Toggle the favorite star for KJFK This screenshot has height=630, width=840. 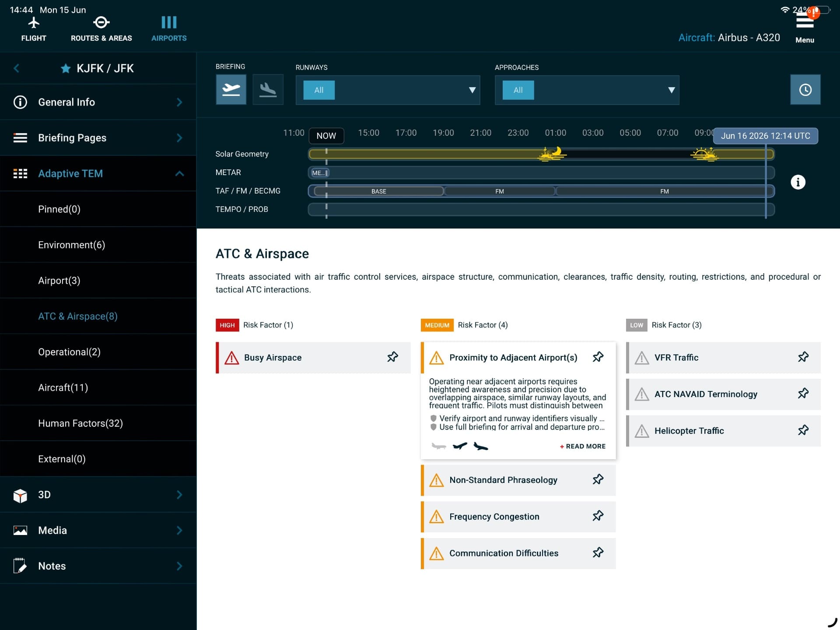[x=66, y=68]
